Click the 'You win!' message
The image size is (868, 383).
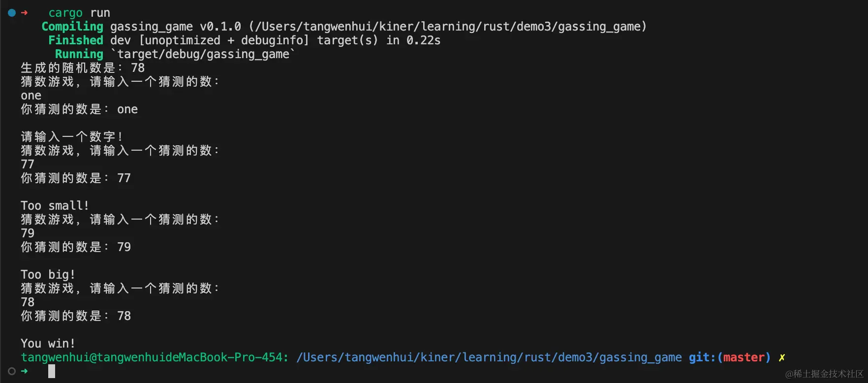pos(48,344)
